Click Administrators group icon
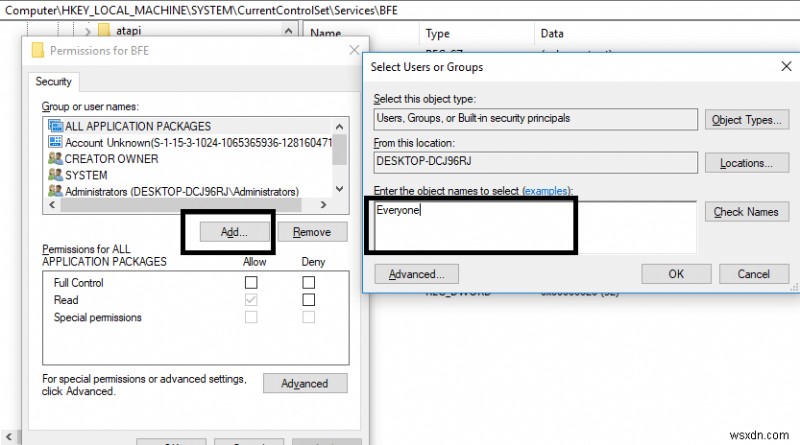This screenshot has height=445, width=800. pos(55,191)
